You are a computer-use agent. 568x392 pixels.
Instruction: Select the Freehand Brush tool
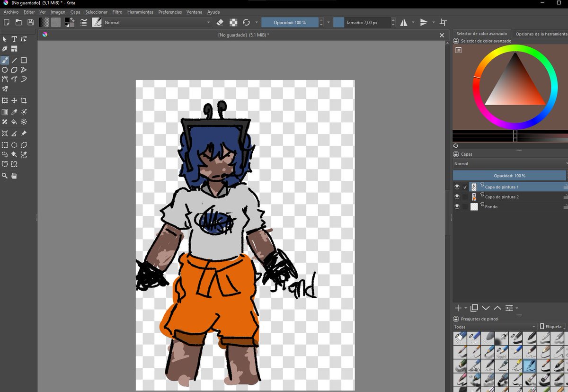pyautogui.click(x=5, y=60)
